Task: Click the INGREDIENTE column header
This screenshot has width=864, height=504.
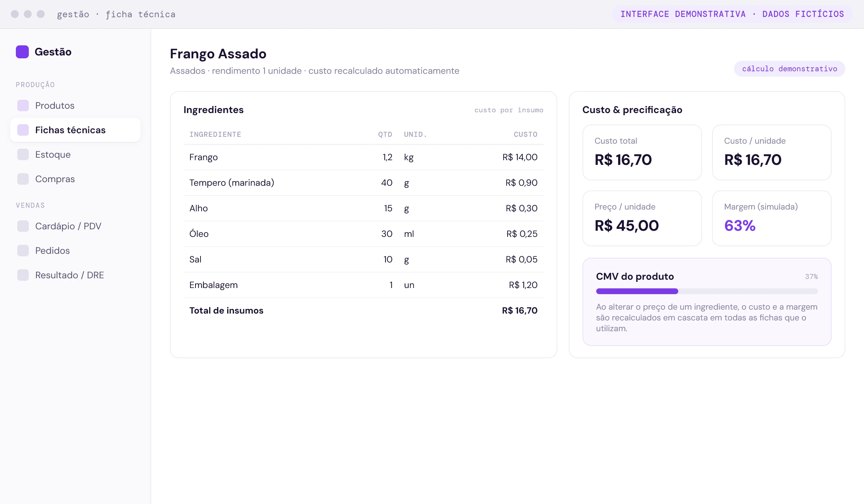Action: (215, 134)
